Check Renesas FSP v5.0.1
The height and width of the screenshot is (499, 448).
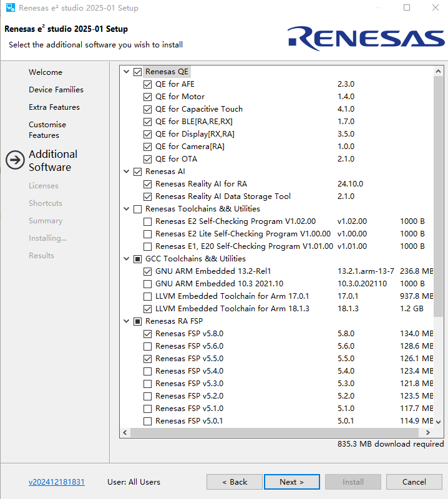click(147, 421)
